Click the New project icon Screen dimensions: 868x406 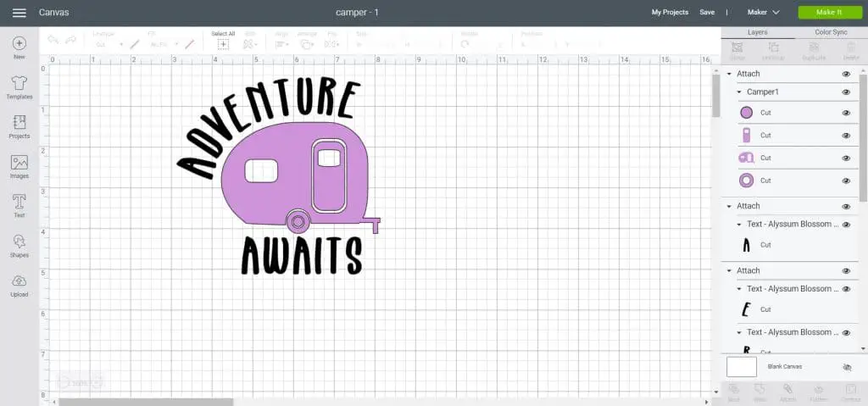(19, 44)
